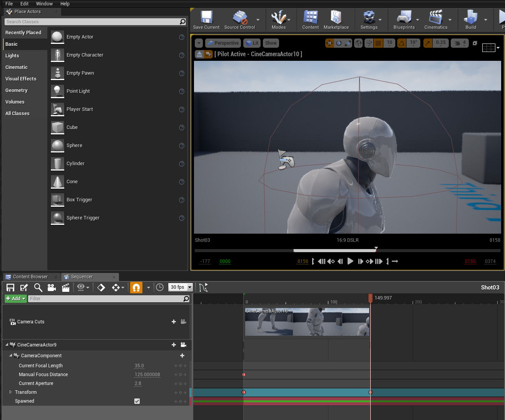
Task: Select the Cinematic category
Action: coord(17,67)
